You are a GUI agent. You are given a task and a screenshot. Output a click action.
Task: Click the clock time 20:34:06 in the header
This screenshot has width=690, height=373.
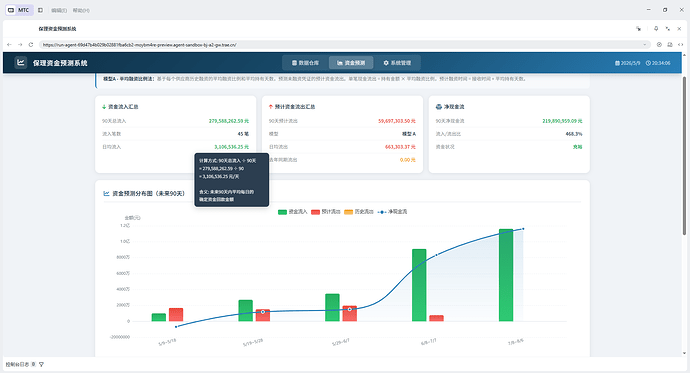658,63
